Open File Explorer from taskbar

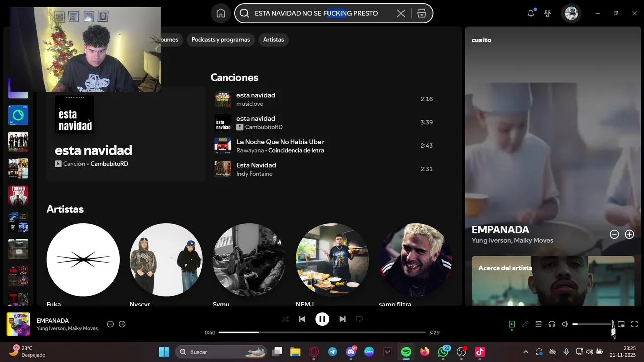coord(295,352)
